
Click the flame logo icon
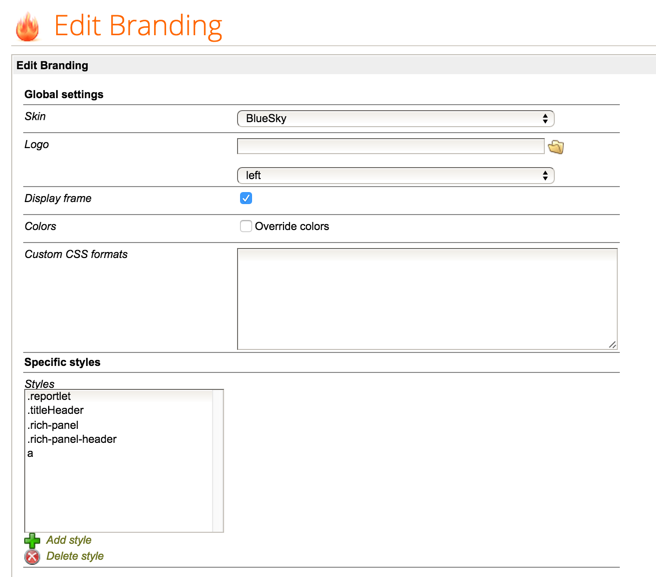(27, 26)
